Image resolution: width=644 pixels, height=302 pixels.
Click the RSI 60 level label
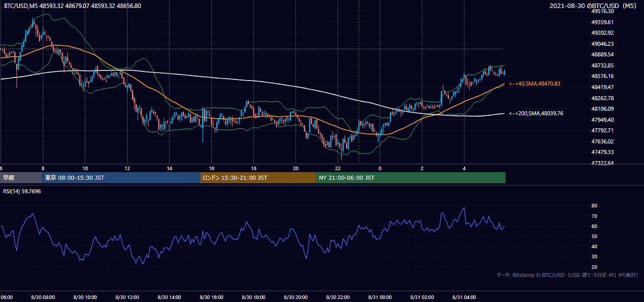coord(594,226)
